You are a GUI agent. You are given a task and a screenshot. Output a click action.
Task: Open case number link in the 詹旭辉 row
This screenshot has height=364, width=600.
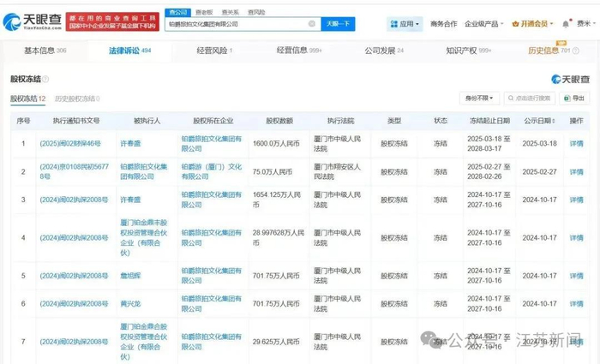pos(74,276)
